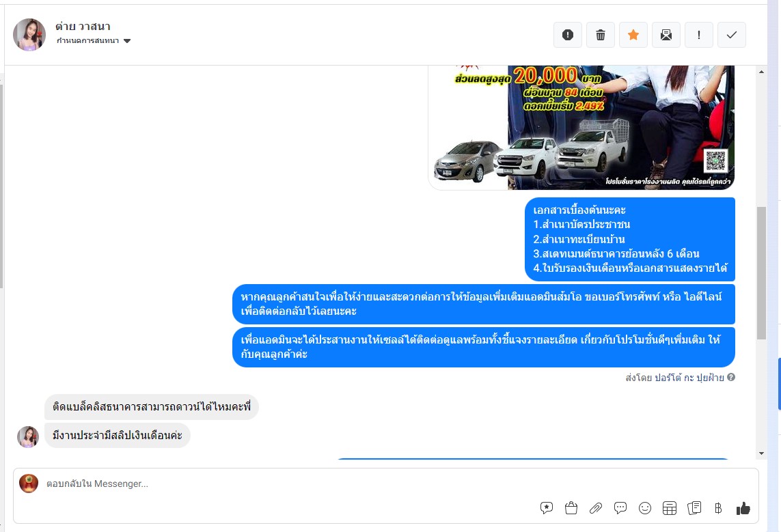781x532 pixels.
Task: Click the help icon next to ส่งโดย
Action: [730, 377]
